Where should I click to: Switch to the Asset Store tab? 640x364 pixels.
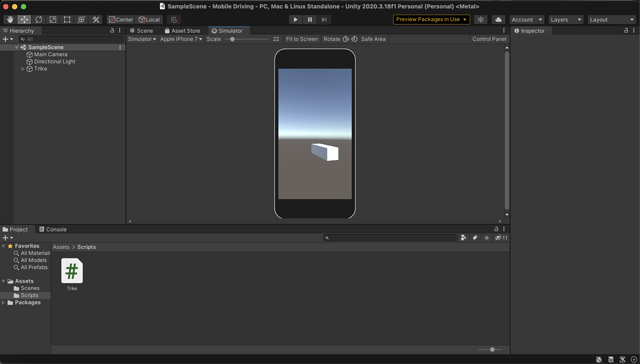pos(182,31)
